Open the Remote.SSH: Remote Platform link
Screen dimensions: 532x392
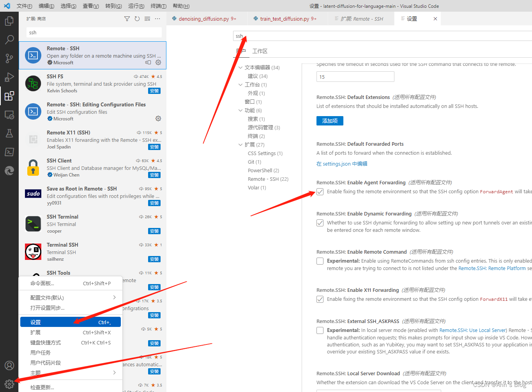click(492, 268)
